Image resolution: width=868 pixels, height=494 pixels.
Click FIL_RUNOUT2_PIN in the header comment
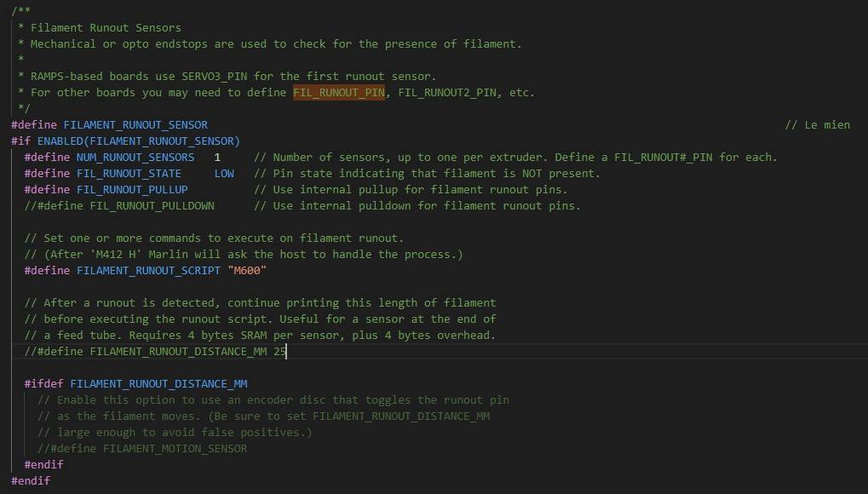pos(447,93)
